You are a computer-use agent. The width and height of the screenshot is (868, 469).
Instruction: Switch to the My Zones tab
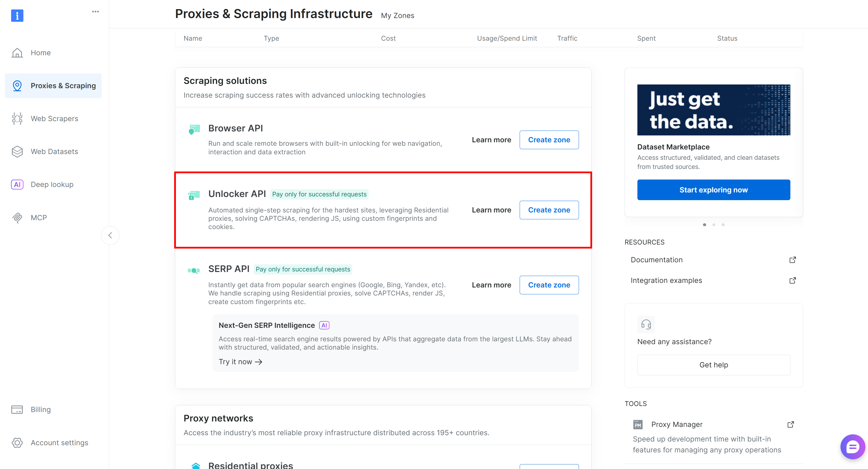pyautogui.click(x=397, y=15)
